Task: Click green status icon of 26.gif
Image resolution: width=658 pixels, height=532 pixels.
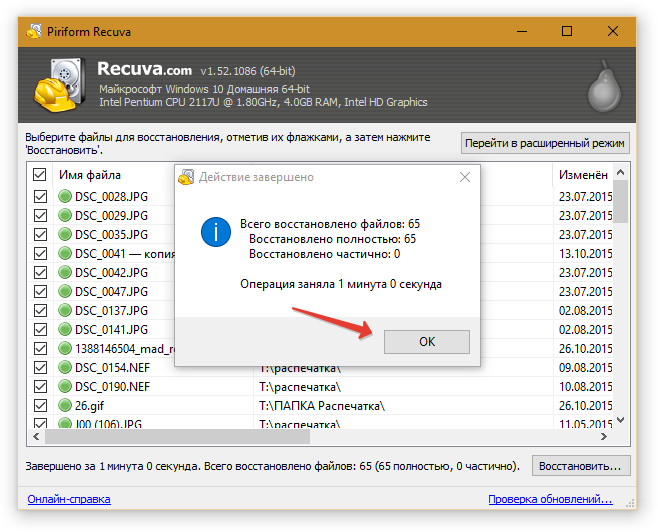Action: point(65,405)
